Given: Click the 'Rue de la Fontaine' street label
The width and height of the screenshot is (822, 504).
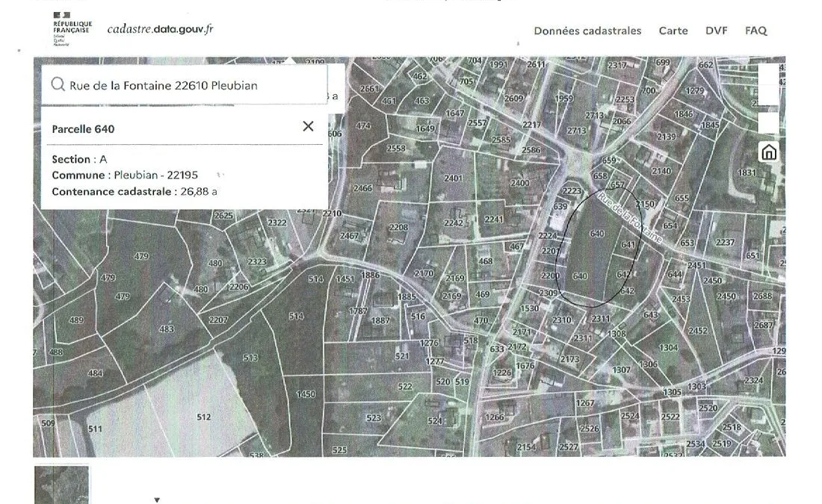Looking at the screenshot, I should pos(629,217).
